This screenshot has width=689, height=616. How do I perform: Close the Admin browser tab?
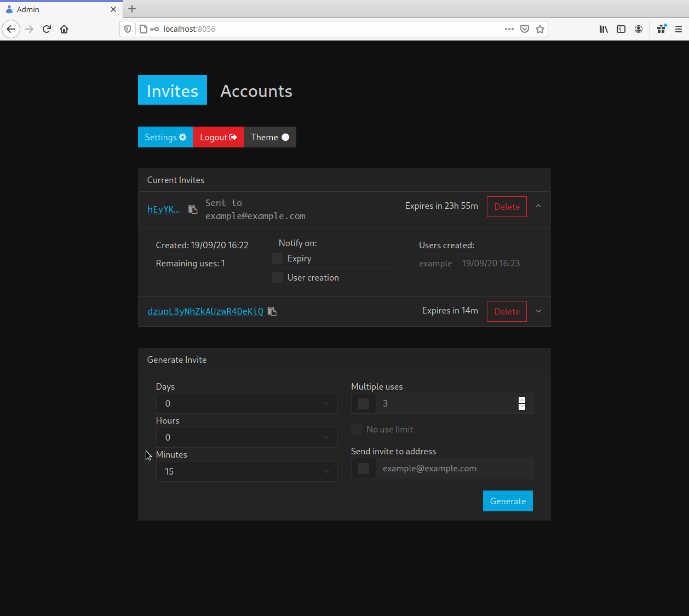(x=113, y=9)
